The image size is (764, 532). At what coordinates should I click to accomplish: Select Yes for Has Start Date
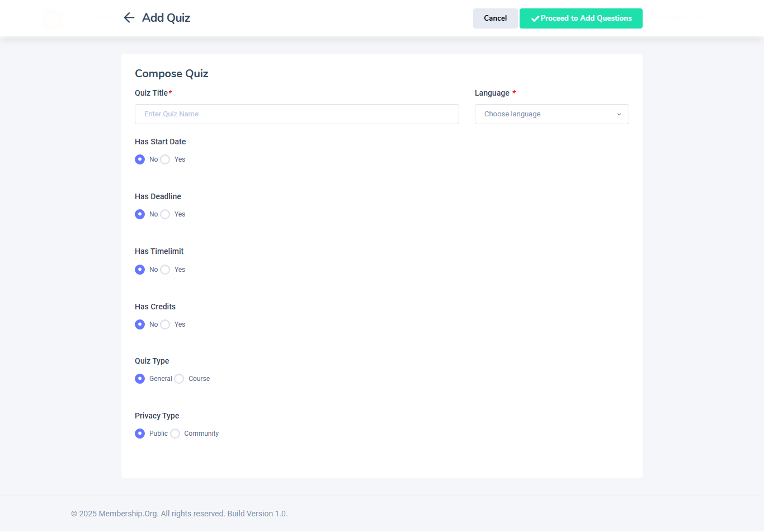tap(165, 159)
